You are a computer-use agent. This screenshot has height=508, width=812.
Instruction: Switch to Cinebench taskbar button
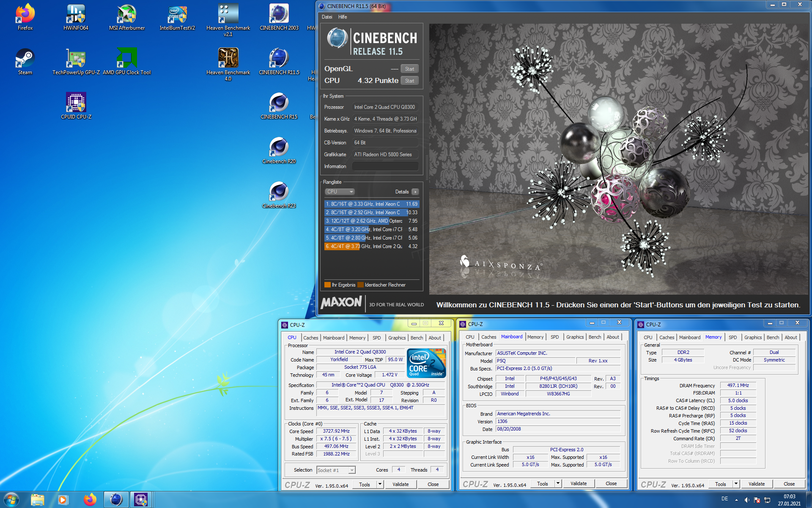(116, 500)
